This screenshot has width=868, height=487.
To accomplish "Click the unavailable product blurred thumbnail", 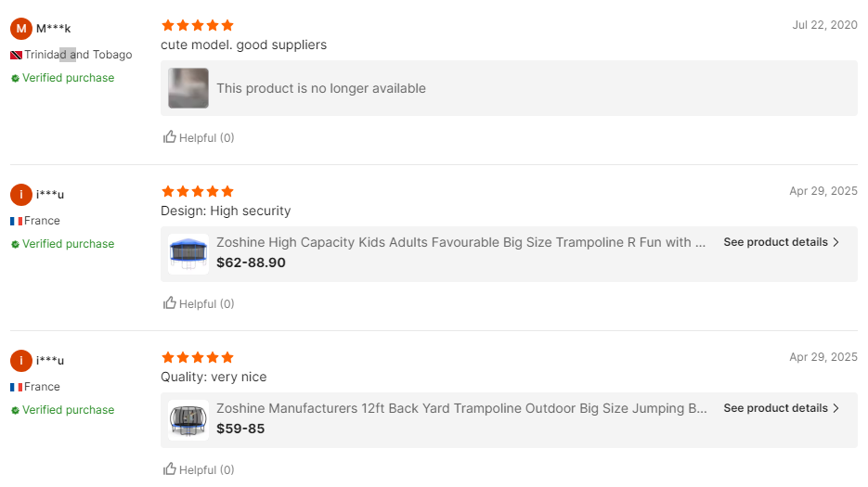I will tap(188, 88).
